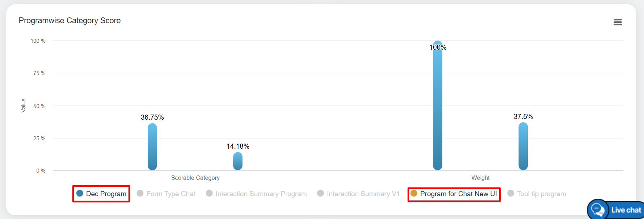Open the Live chat button text
Image resolution: width=644 pixels, height=219 pixels.
[626, 210]
